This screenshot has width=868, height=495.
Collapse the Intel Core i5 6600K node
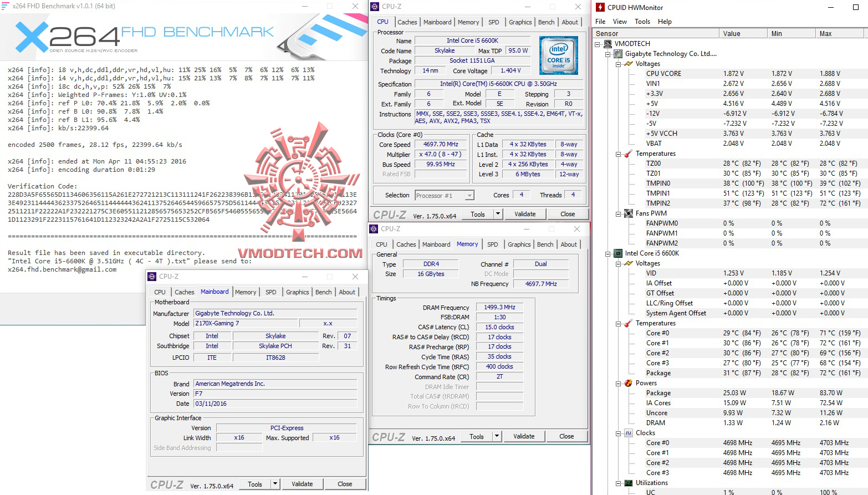click(x=608, y=253)
